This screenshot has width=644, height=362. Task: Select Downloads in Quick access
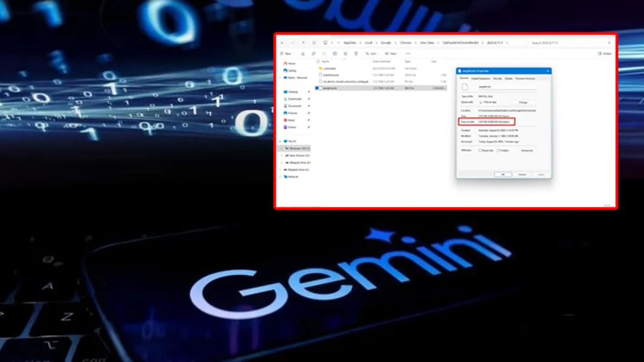[293, 99]
